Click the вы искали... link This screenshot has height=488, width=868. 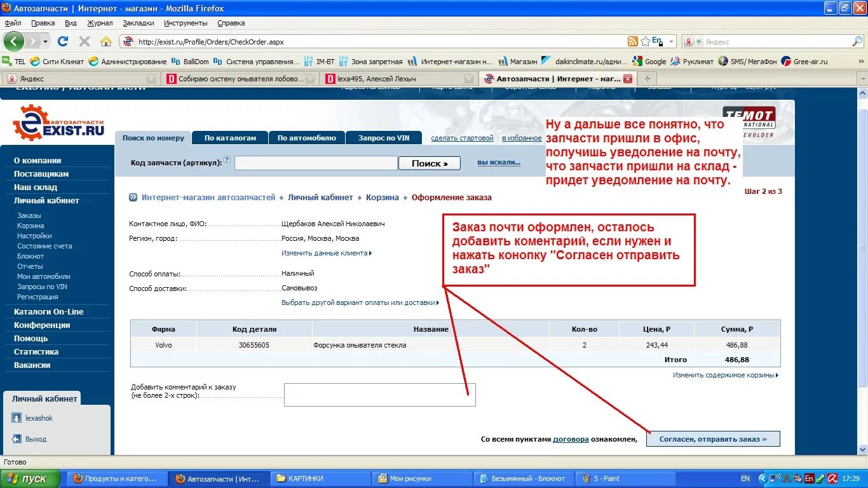[499, 162]
